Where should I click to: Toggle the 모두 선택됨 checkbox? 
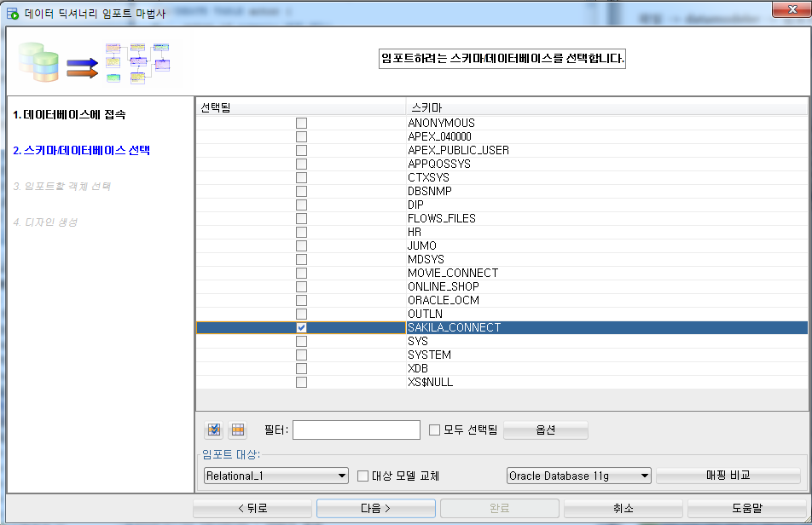click(434, 430)
